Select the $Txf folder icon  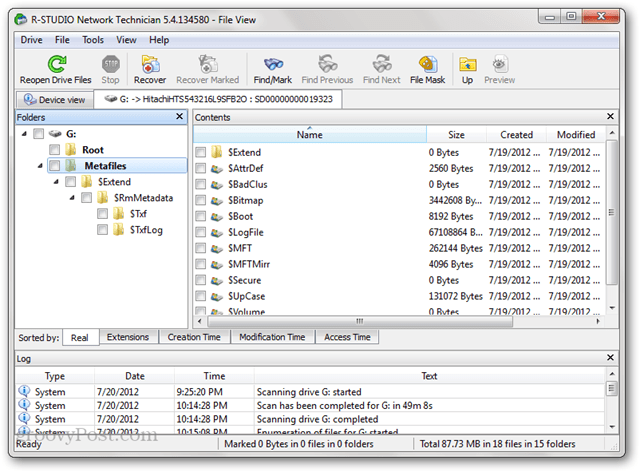point(119,214)
